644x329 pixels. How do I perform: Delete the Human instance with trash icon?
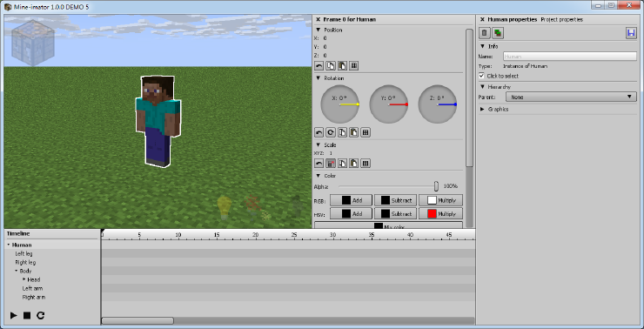pyautogui.click(x=484, y=33)
